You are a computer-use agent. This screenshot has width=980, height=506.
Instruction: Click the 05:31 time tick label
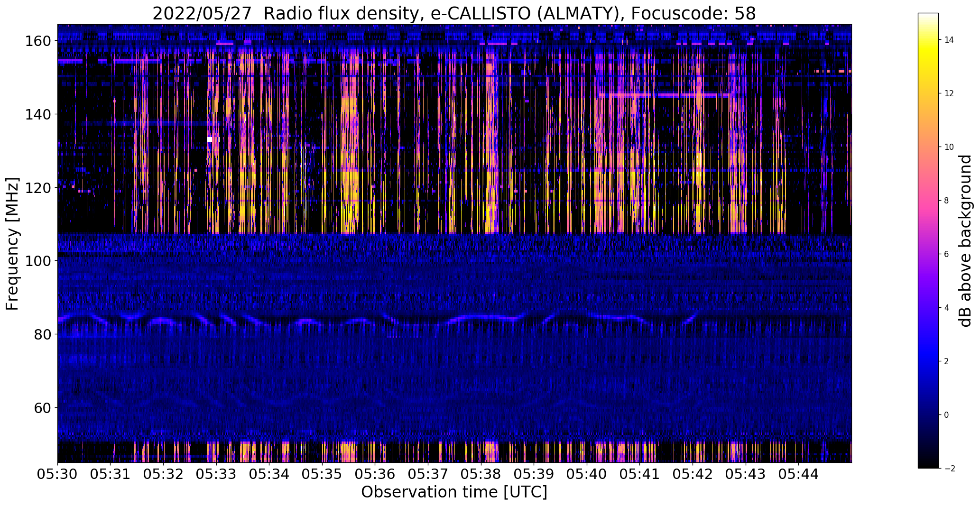coord(111,474)
